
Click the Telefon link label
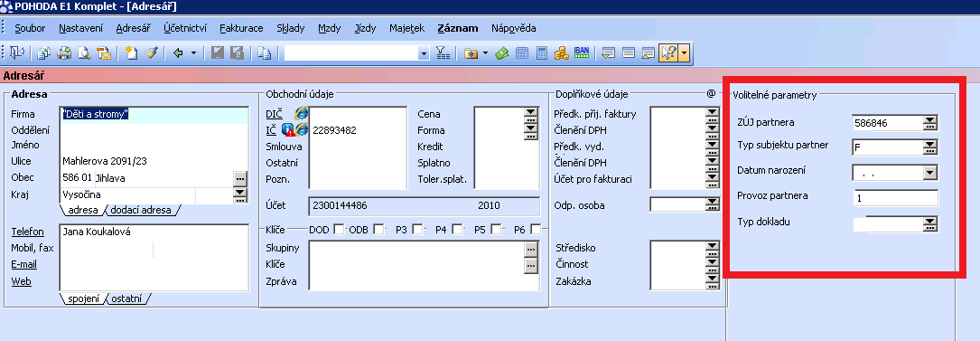(27, 232)
